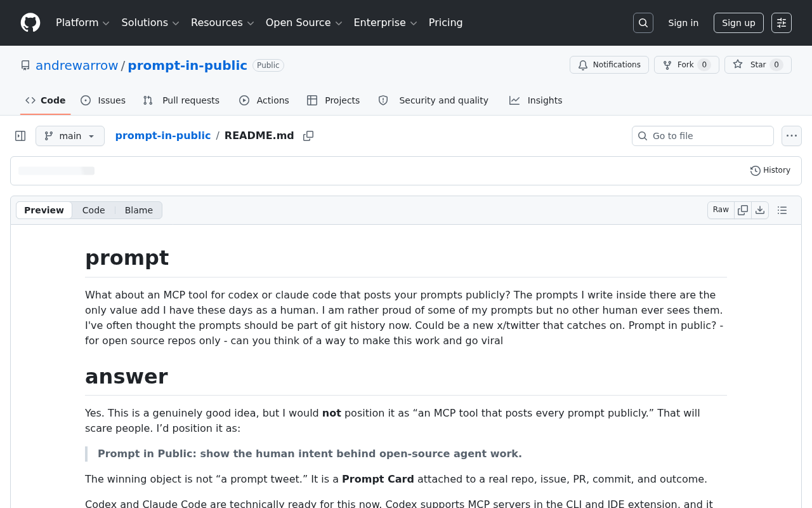Click the Sign up button
The image size is (812, 508).
738,23
